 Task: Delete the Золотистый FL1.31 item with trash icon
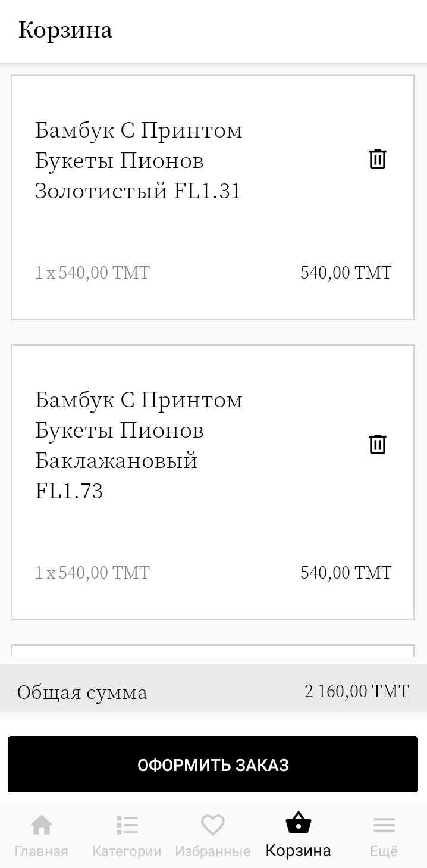(378, 160)
